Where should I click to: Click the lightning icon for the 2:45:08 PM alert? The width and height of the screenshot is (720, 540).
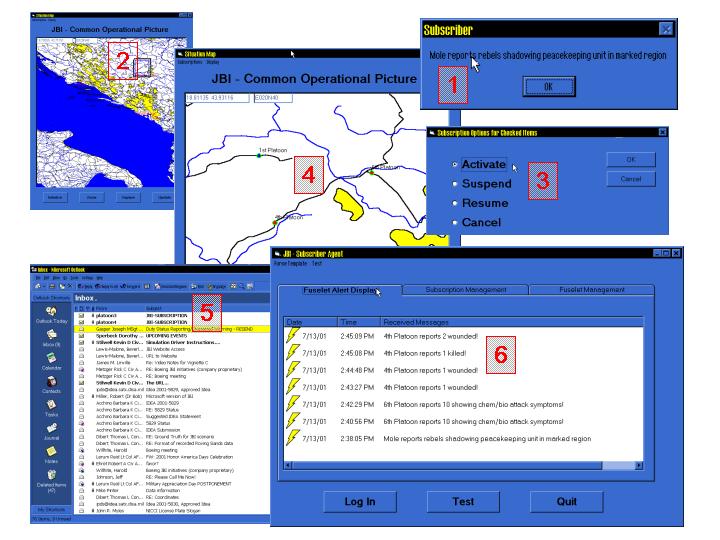click(x=293, y=352)
